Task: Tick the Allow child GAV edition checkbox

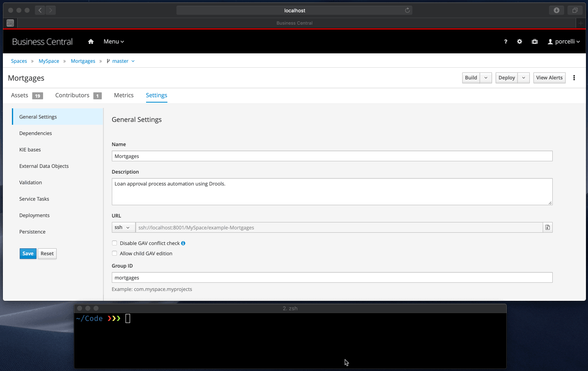Action: [x=114, y=253]
